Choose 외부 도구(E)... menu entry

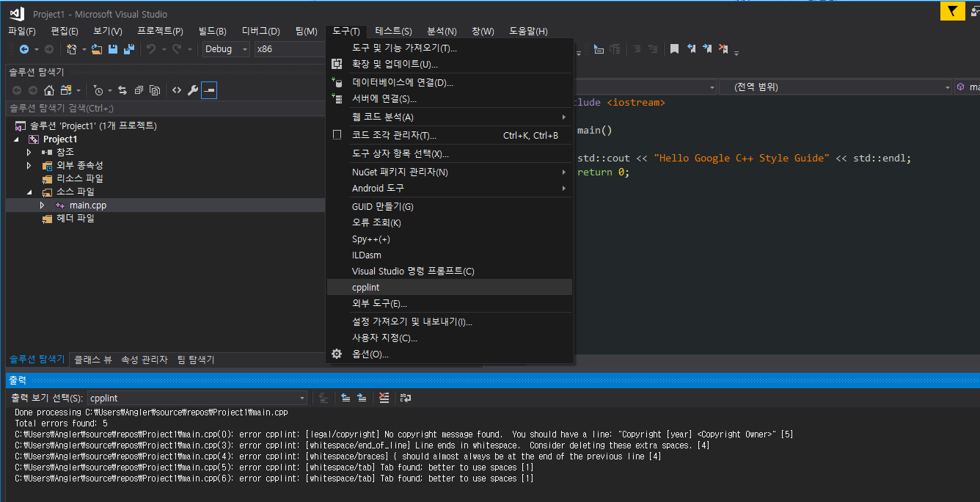(450, 303)
